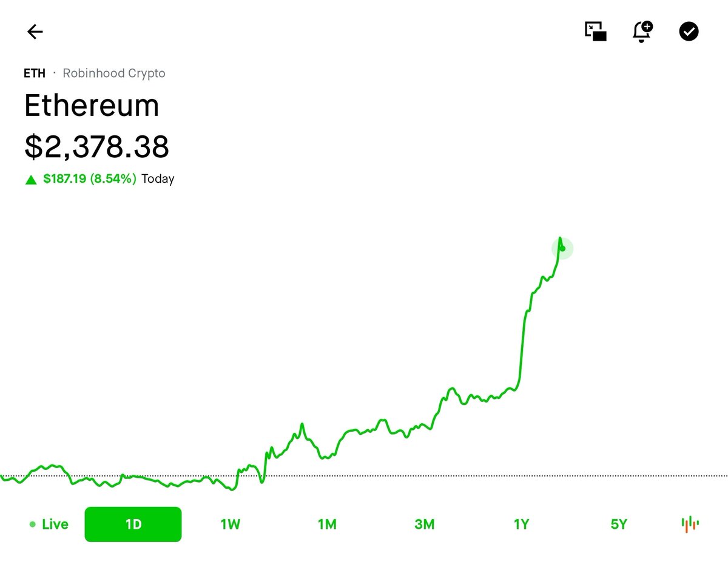The width and height of the screenshot is (728, 578).
Task: Toggle the watchlist checkmark icon
Action: tap(689, 31)
